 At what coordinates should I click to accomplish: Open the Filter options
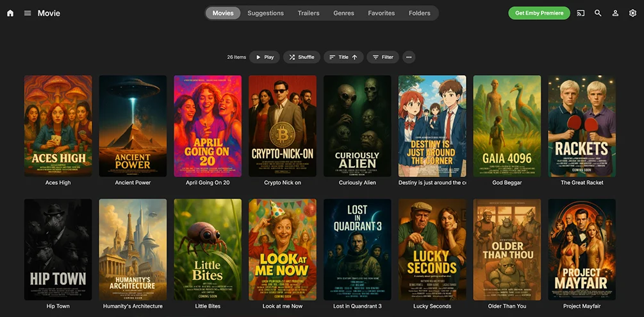point(383,57)
